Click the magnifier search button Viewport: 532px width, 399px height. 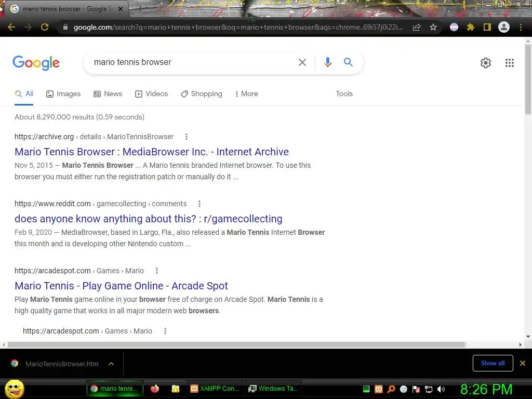click(x=348, y=62)
